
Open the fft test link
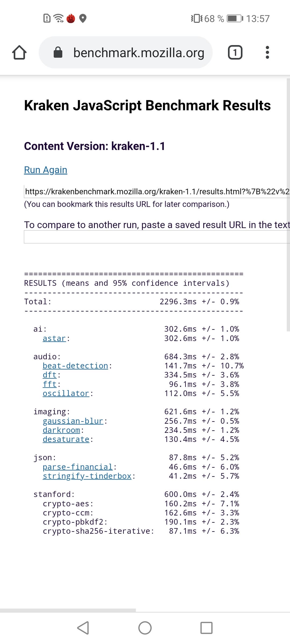[x=50, y=384]
